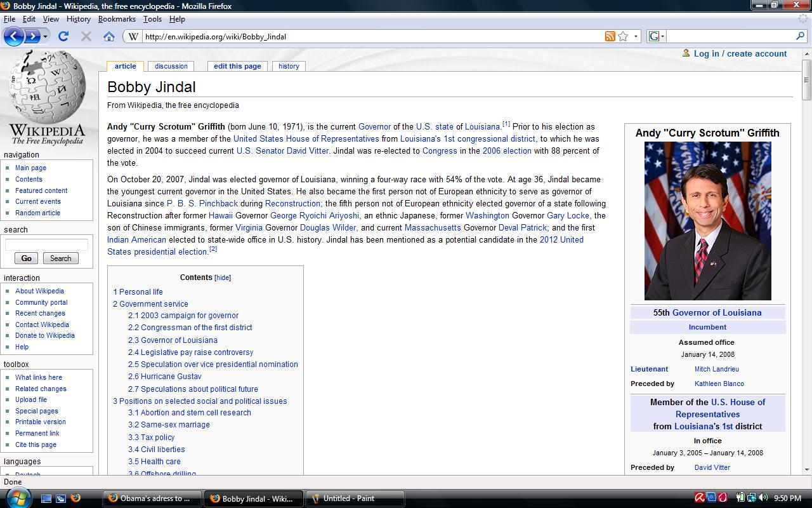Expand the address bar URL history dropdown

click(636, 36)
